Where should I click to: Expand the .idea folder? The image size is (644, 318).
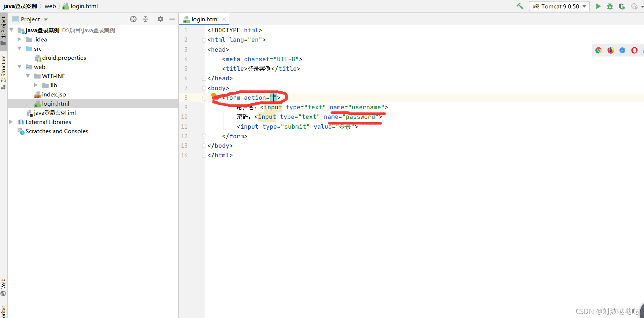coord(19,39)
